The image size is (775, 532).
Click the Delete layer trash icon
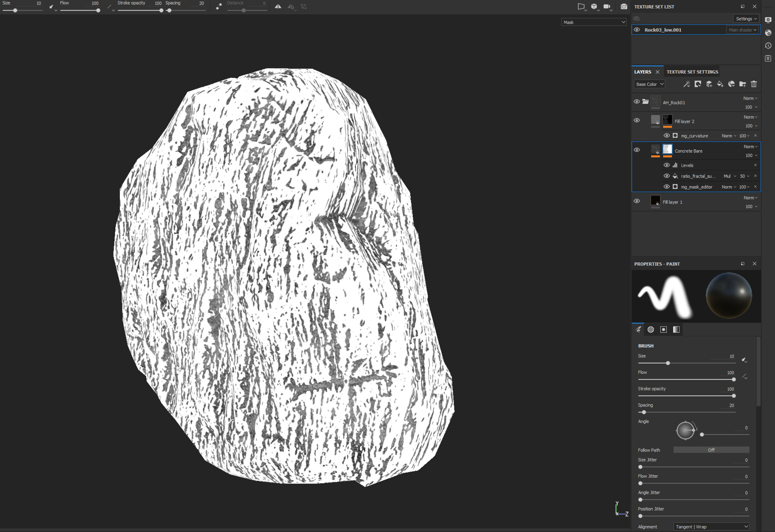(754, 84)
